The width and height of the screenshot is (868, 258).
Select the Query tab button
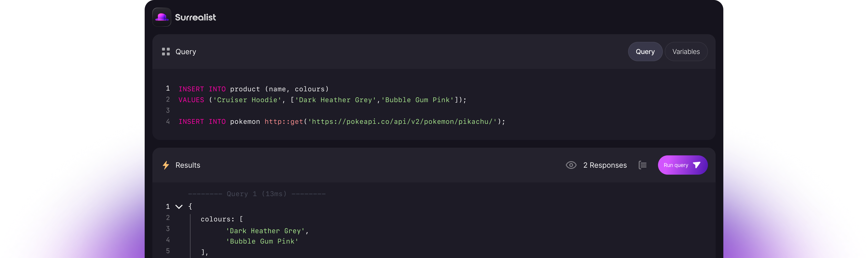coord(645,52)
